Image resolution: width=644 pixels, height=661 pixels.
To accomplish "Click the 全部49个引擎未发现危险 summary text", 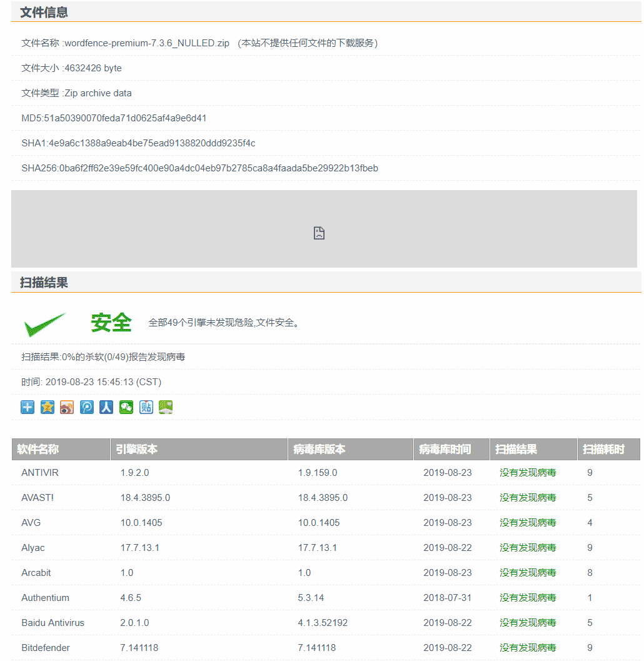I will point(224,323).
